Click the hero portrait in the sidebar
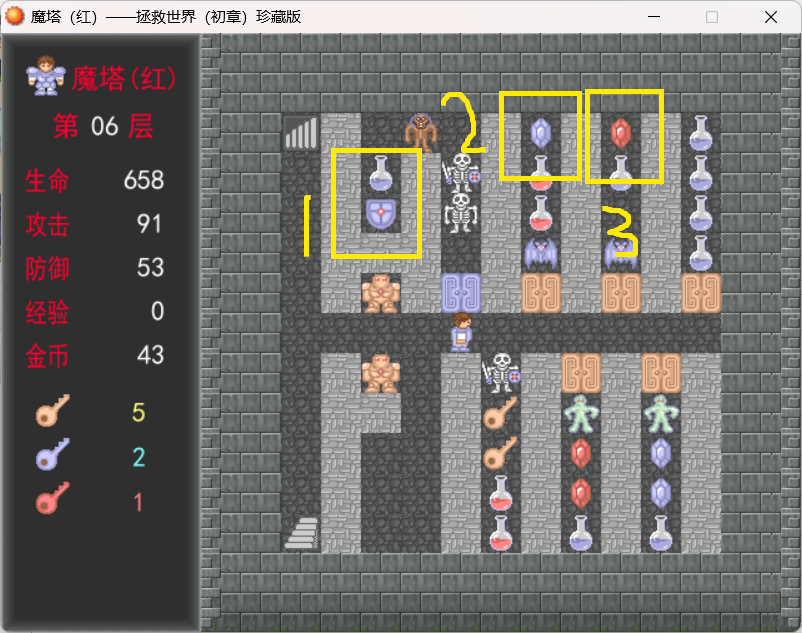Image resolution: width=802 pixels, height=633 pixels. (46, 76)
